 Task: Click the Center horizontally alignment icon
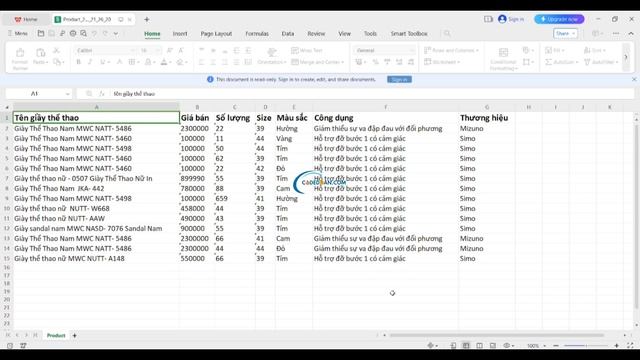click(x=213, y=62)
